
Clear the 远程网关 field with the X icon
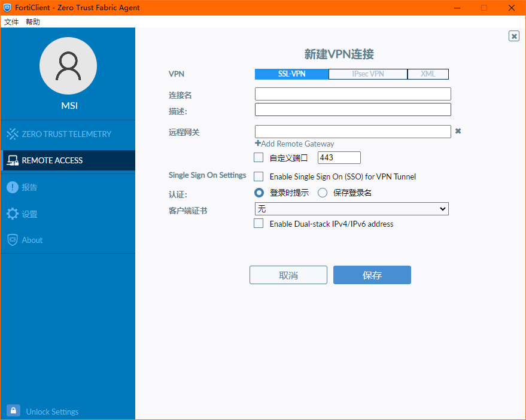pyautogui.click(x=458, y=130)
